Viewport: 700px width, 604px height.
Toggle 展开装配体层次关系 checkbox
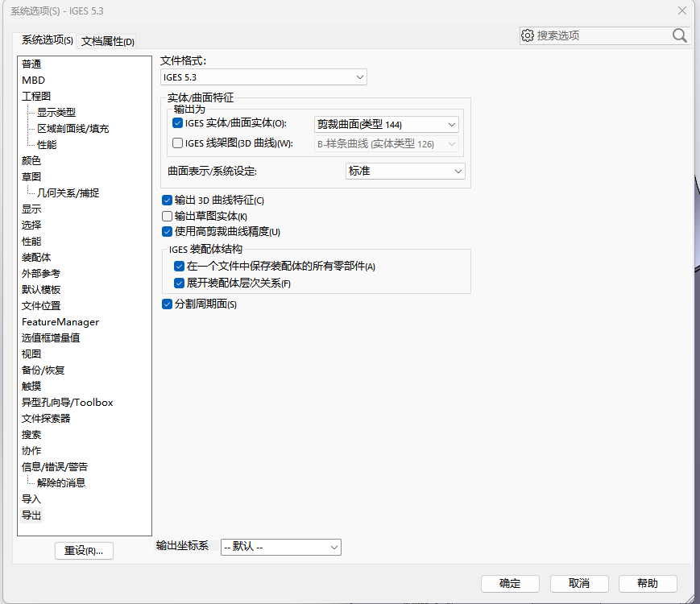click(179, 283)
